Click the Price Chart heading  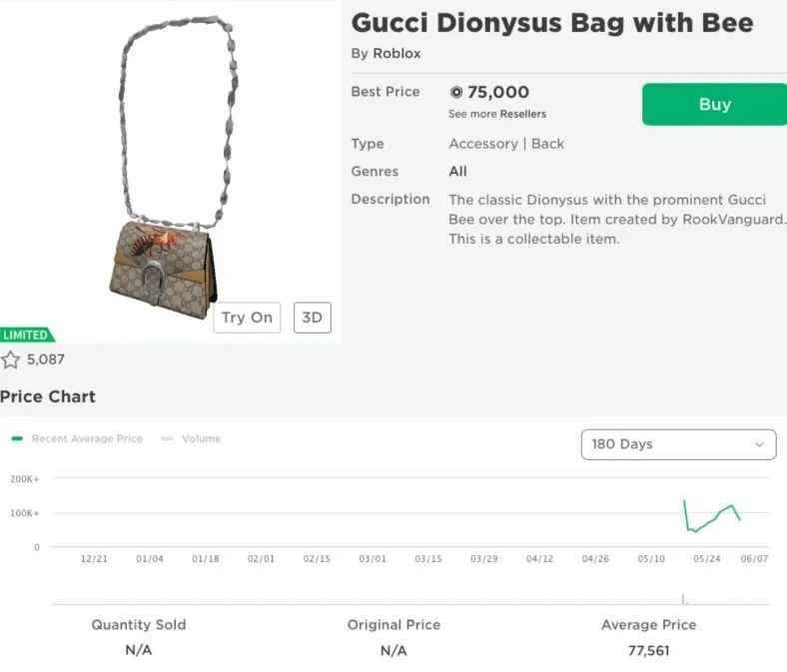tap(48, 396)
